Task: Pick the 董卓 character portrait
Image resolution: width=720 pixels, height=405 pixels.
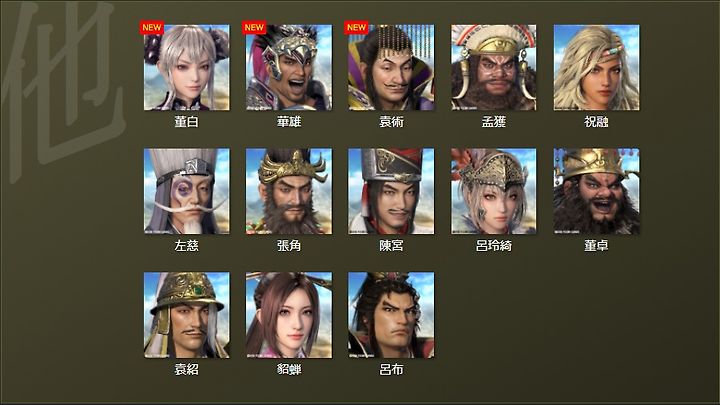Action: [596, 191]
